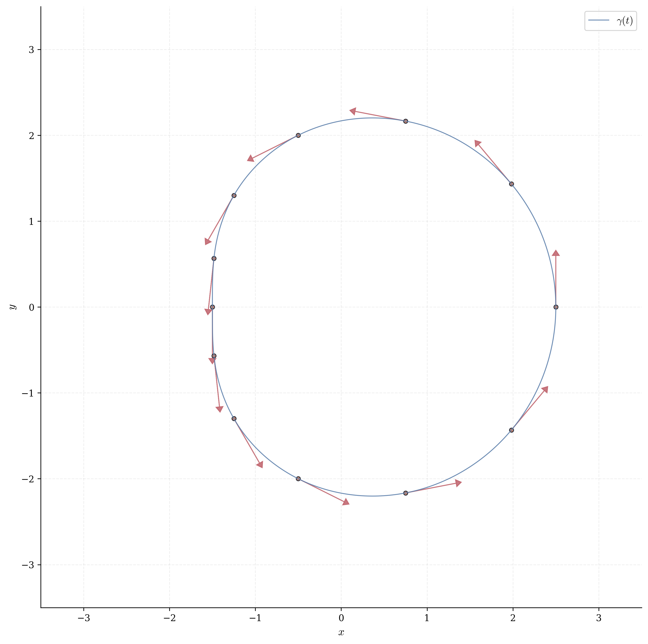The image size is (648, 644).
Task: Click the curve marker at x=-0.5, y=-2
Action: click(298, 479)
